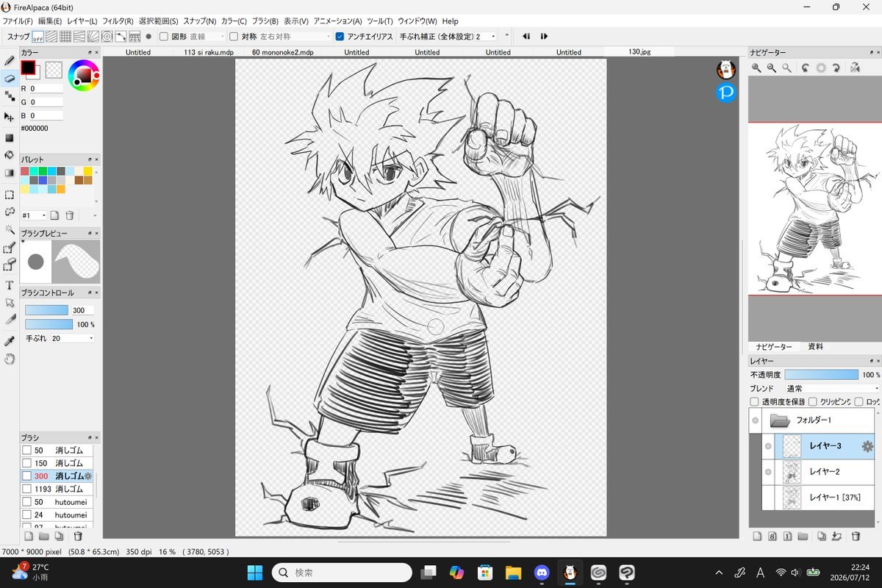Screen dimensions: 882x588
Task: Enable the curve snap icon
Action: (x=121, y=36)
